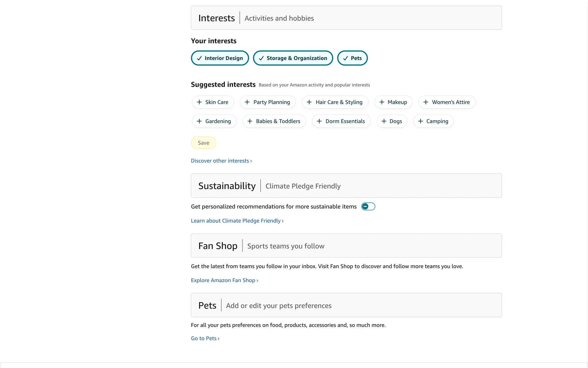Add Party Planning to interests
588x368 pixels.
pyautogui.click(x=267, y=102)
